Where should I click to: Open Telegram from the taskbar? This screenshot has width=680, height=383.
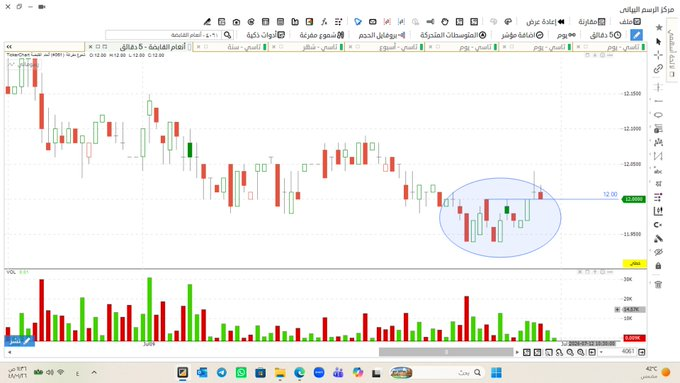point(222,373)
